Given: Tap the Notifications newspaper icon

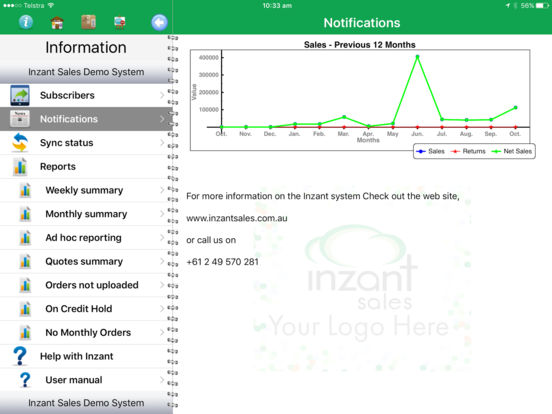Looking at the screenshot, I should click(x=20, y=119).
